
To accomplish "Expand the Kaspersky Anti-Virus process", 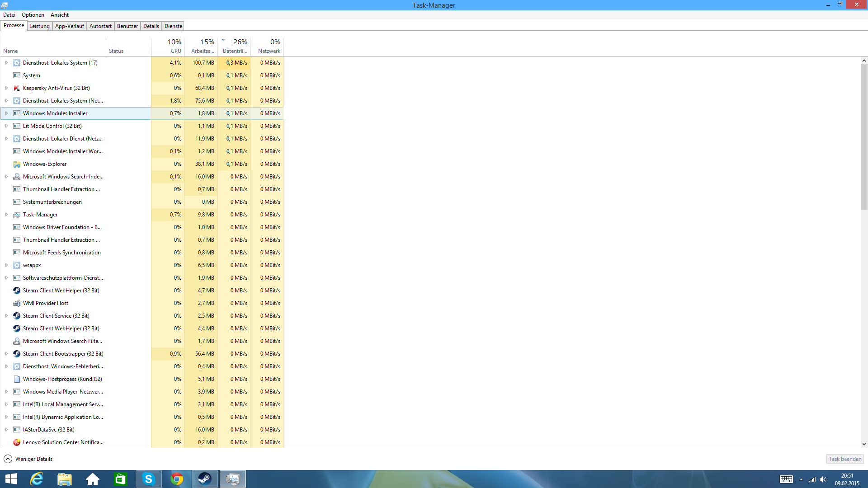I will [x=6, y=88].
